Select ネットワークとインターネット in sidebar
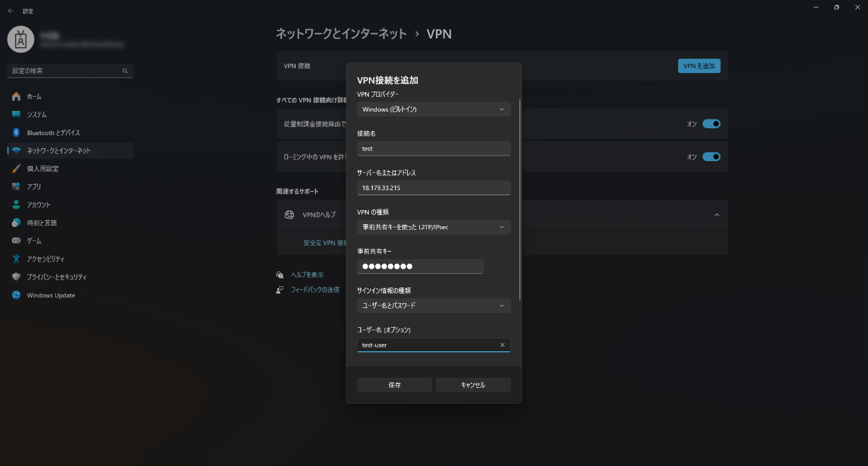 pos(71,151)
